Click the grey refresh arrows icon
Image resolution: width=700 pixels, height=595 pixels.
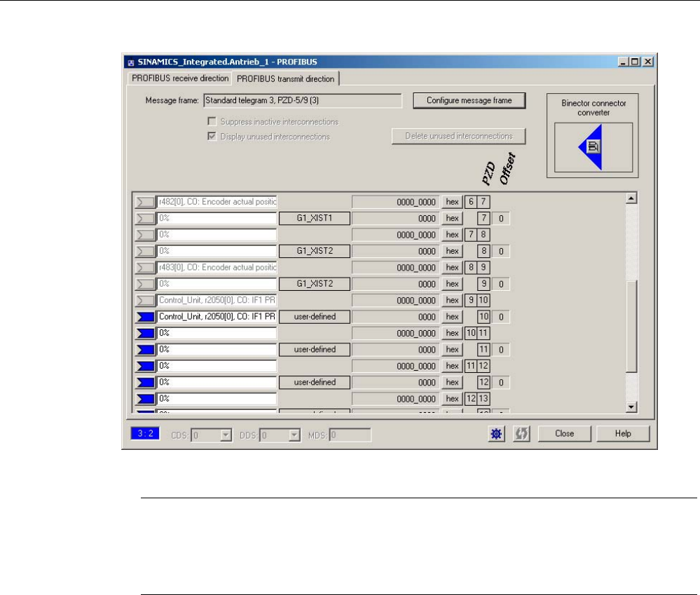pyautogui.click(x=521, y=434)
